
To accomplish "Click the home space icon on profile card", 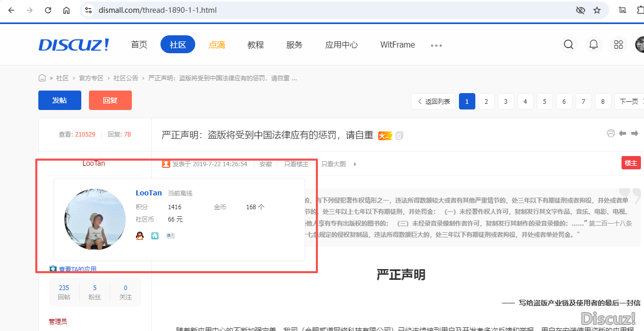I will [155, 235].
